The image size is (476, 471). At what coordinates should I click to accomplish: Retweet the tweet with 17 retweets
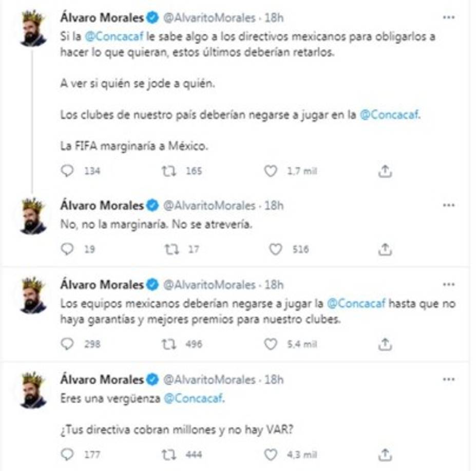coord(172,248)
